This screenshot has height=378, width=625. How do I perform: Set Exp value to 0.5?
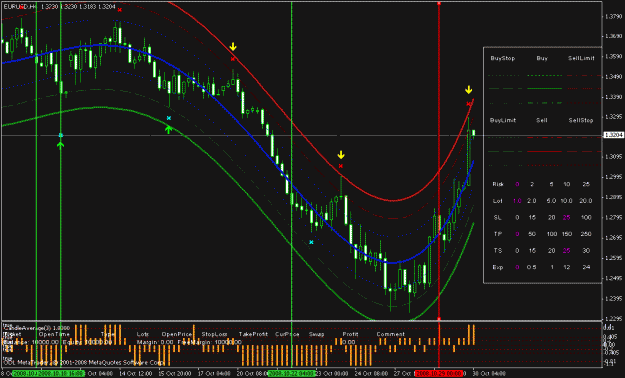[x=532, y=267]
